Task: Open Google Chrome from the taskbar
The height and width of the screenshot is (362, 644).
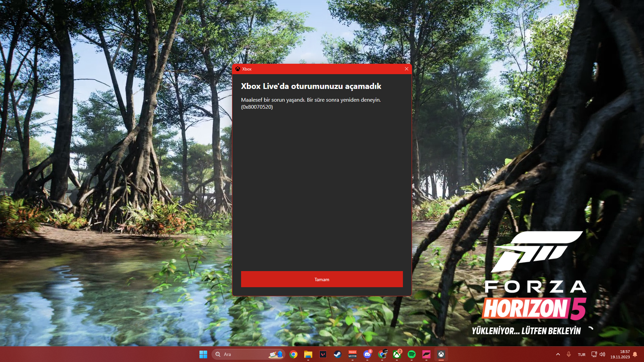Action: [x=293, y=354]
